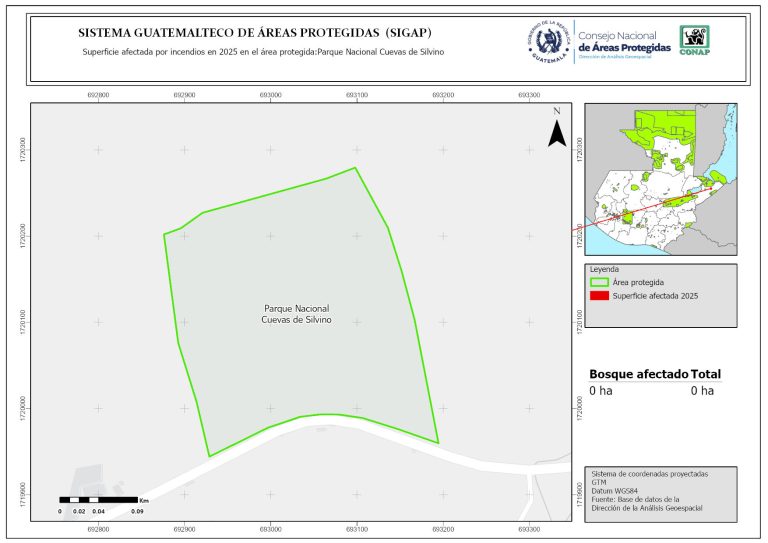Click the Total heading
The image size is (768, 543).
(705, 374)
